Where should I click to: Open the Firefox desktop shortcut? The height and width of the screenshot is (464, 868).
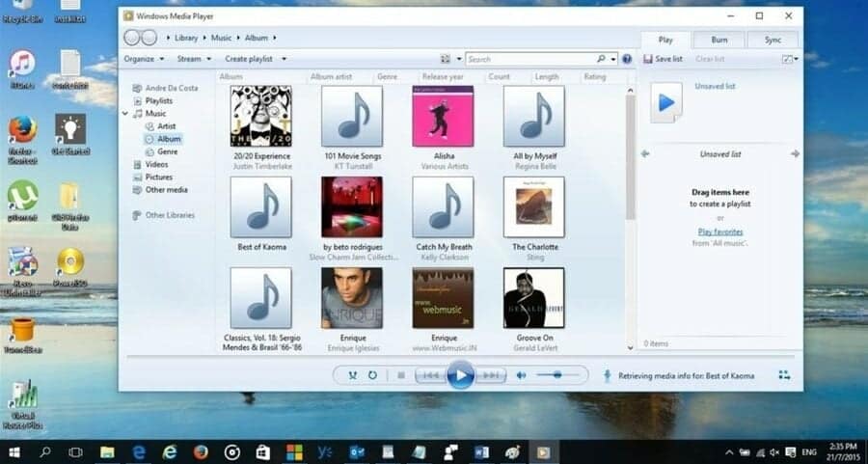click(x=22, y=140)
